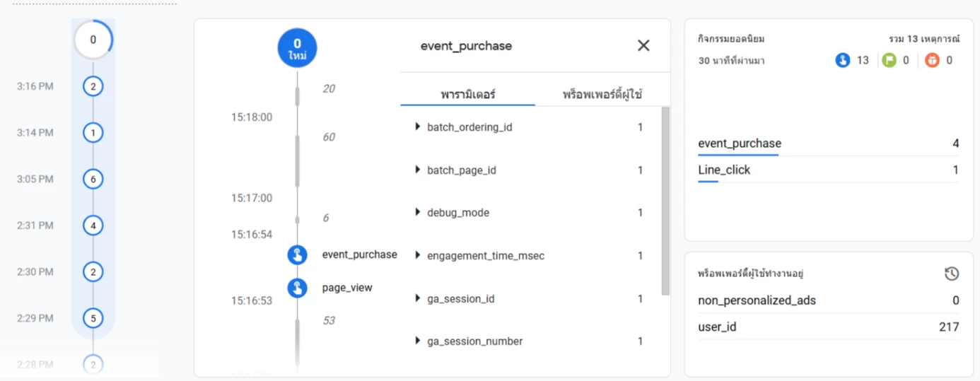
Task: Expand the batch_page_id parameter
Action: click(x=418, y=170)
